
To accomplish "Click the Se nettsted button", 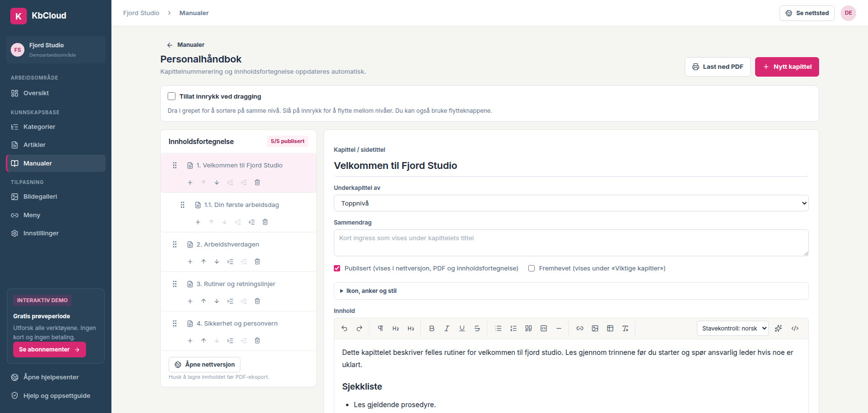I will pyautogui.click(x=807, y=13).
